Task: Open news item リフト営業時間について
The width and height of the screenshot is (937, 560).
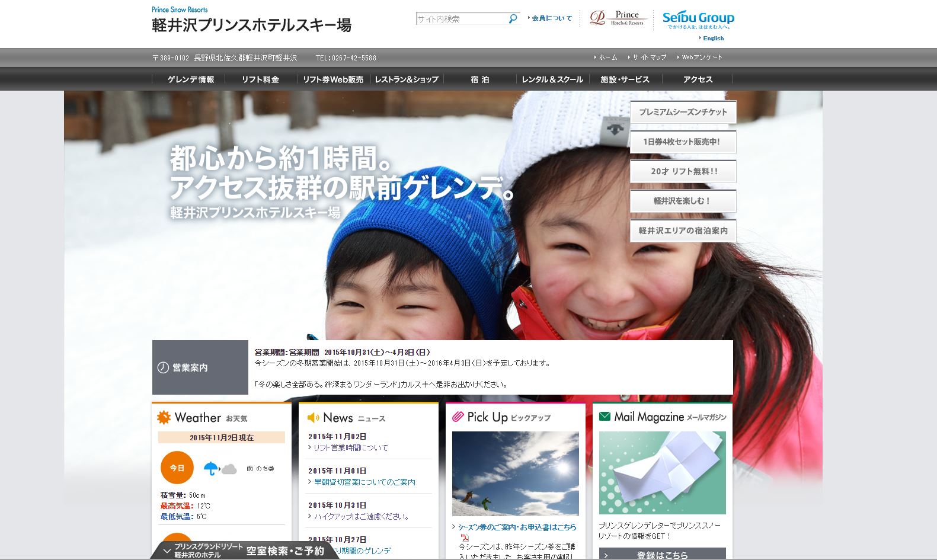Action: [x=351, y=448]
